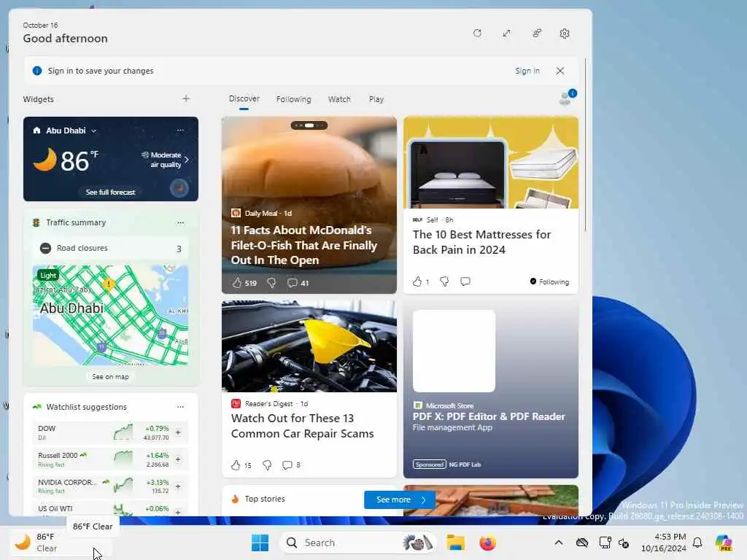Open comments on Car Repair Scams article
Screen dimensions: 747x560
point(291,464)
